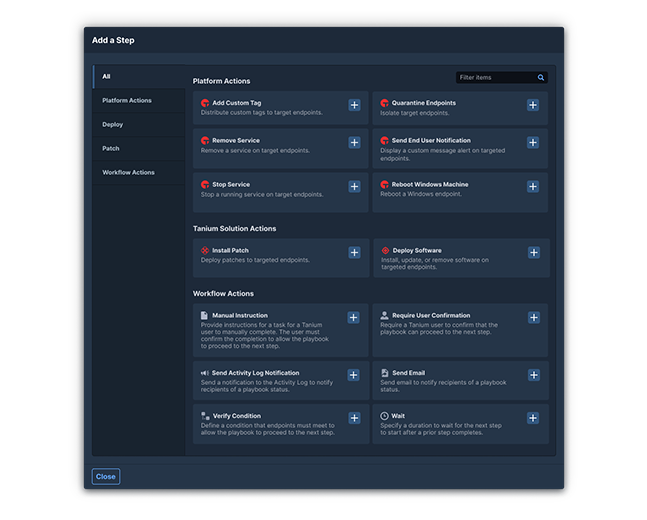Click the Deploy Software title
The height and width of the screenshot is (520, 647).
[417, 251]
